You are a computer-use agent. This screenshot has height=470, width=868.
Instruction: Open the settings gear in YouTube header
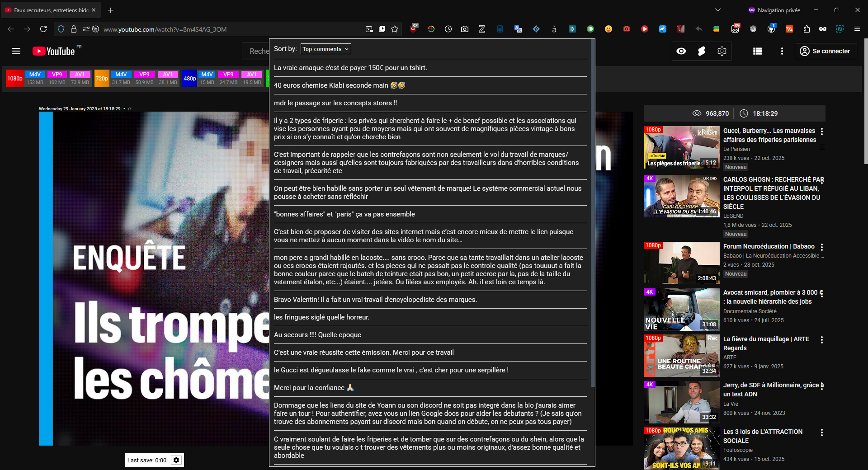pos(722,51)
